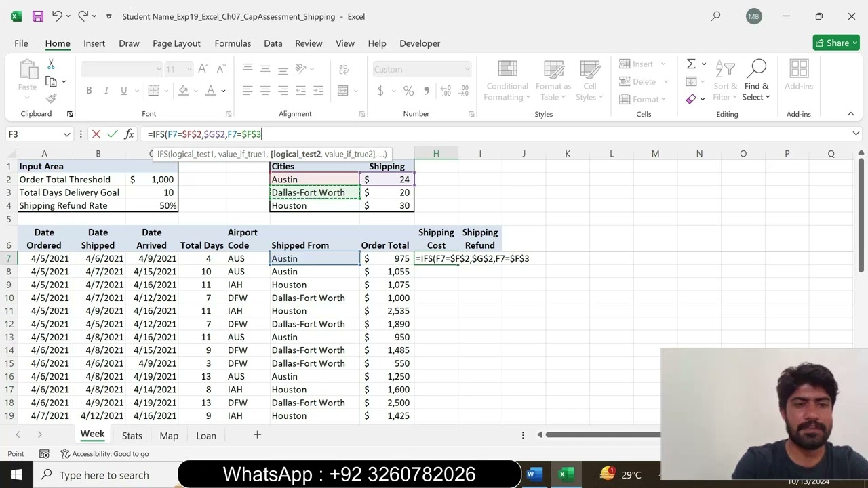This screenshot has width=868, height=488.
Task: Apply the font color A swatch
Action: pos(211,91)
